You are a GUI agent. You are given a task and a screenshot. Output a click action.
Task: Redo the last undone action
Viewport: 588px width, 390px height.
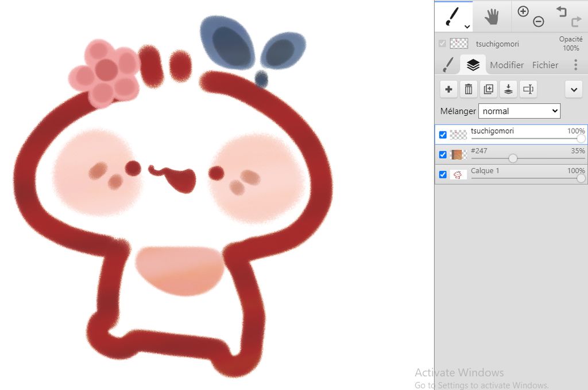click(x=576, y=22)
